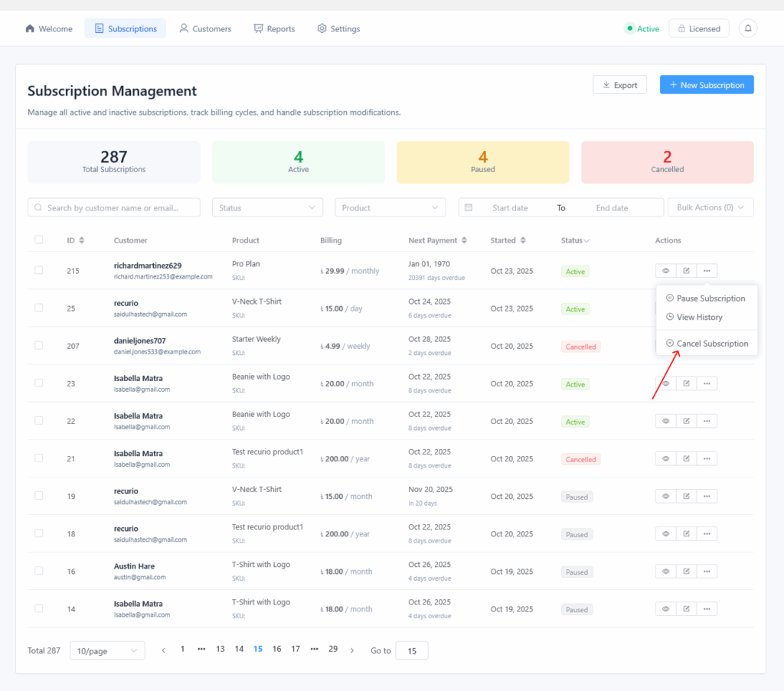Choose Cancel Subscription from the context menu

[712, 344]
